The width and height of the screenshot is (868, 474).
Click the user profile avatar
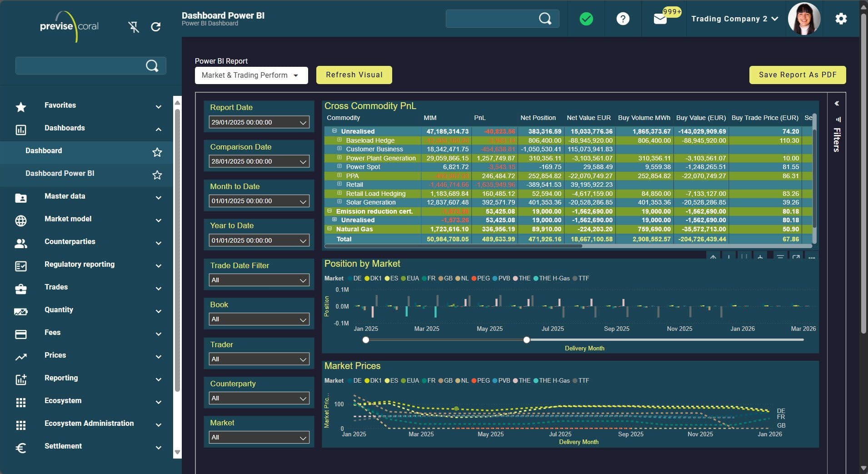point(803,19)
